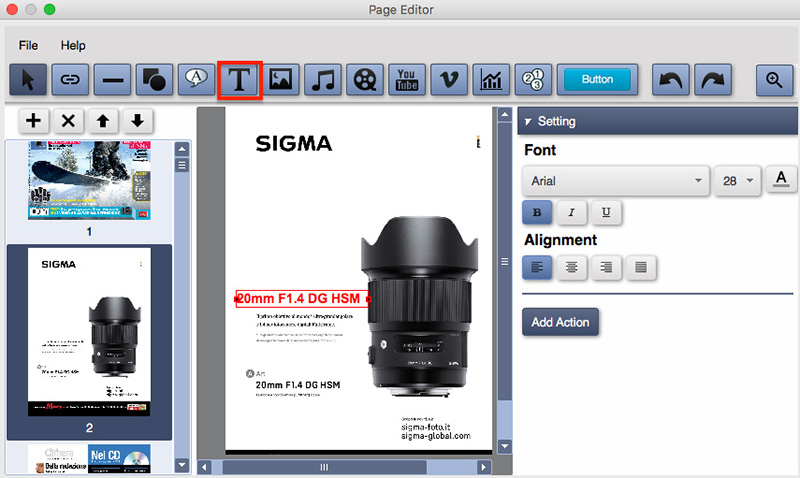Click the 'sigma-global.com' text on page

[435, 436]
